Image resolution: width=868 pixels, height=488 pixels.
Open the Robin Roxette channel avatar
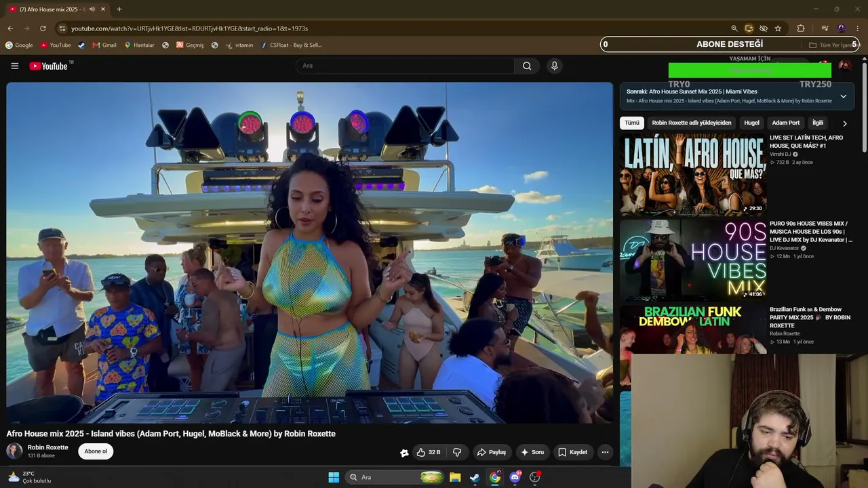point(14,451)
